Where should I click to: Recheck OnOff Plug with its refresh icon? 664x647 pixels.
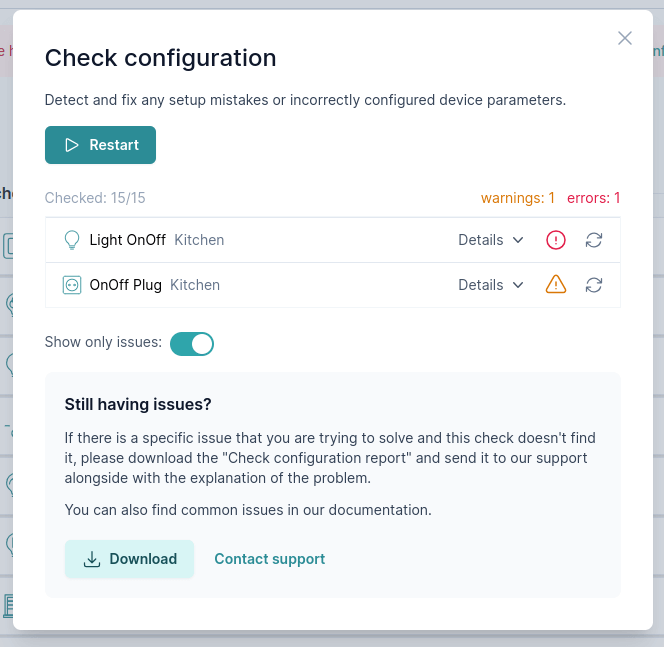tap(594, 285)
